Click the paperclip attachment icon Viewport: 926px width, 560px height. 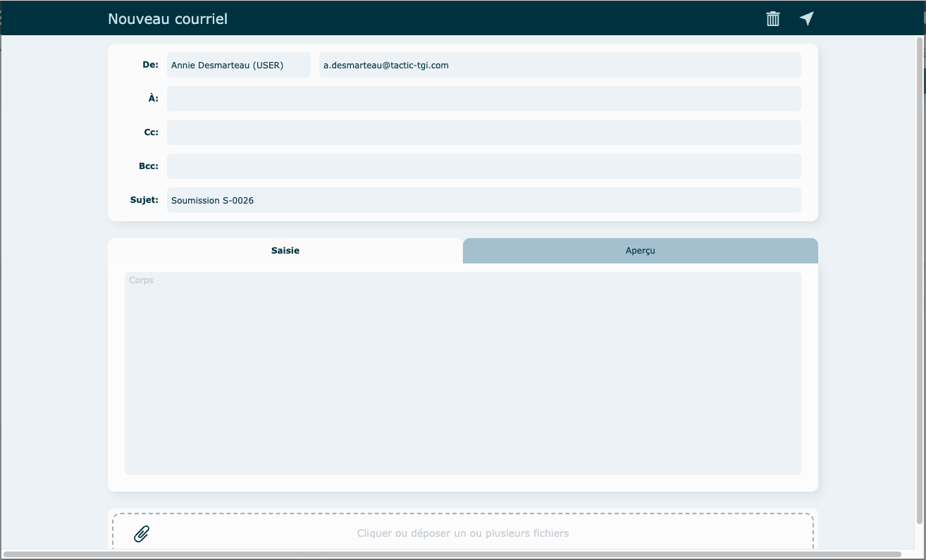[x=142, y=534]
